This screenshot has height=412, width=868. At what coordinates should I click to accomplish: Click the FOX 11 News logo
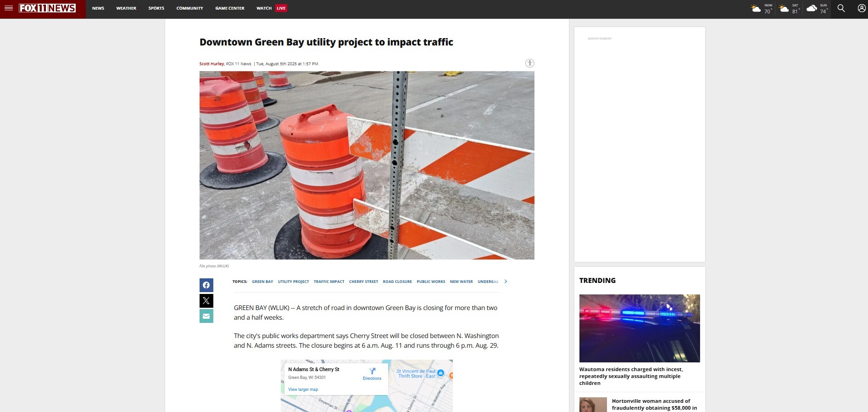[x=47, y=8]
